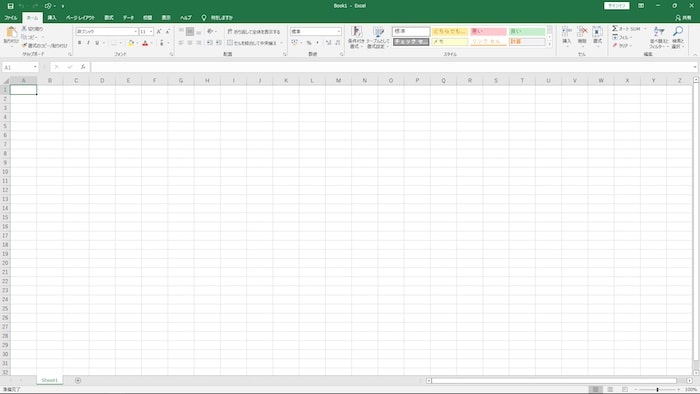Viewport: 700px width, 394px height.
Task: Switch to the Page Layout tab
Action: tap(80, 18)
